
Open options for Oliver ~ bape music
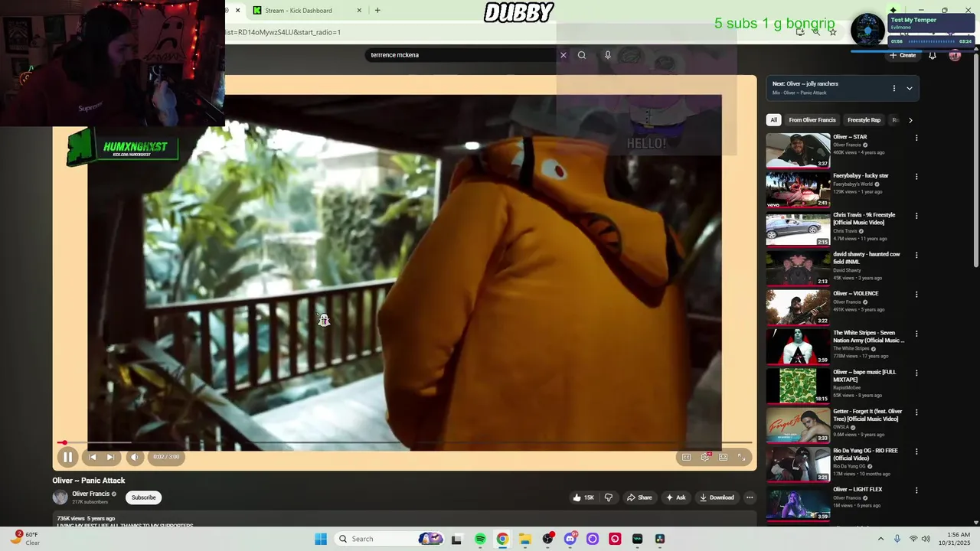(x=916, y=373)
